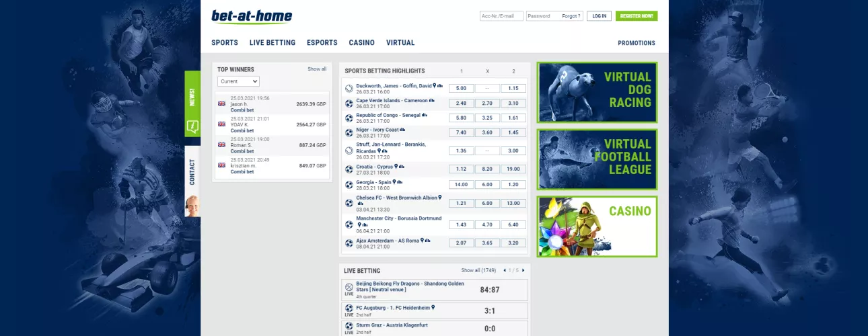Click the Register Now button
Screen dimensions: 868x336
(637, 15)
